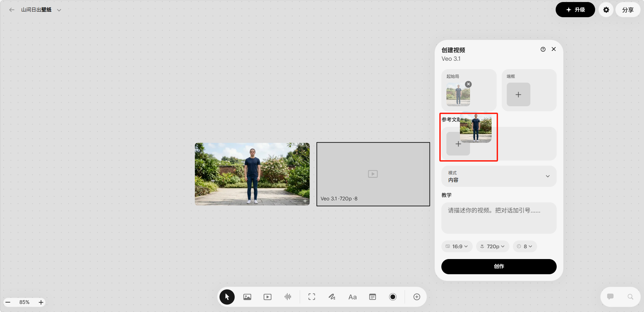Screen dimensions: 644x312
Task: Click the circled plus add button
Action: pyautogui.click(x=417, y=297)
